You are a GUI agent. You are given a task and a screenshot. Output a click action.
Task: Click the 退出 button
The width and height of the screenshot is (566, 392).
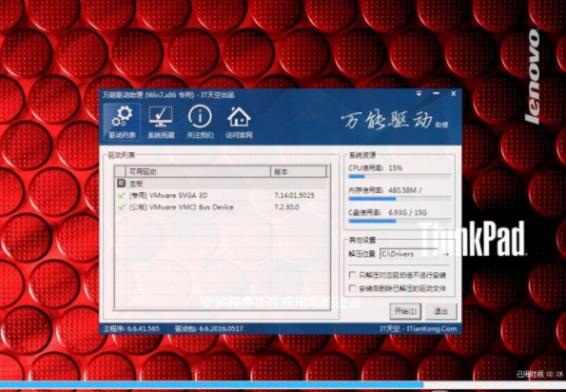(440, 311)
